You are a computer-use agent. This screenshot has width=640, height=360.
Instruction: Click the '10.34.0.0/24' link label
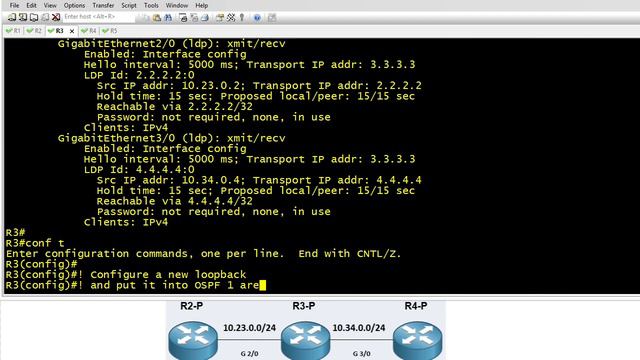click(x=359, y=328)
